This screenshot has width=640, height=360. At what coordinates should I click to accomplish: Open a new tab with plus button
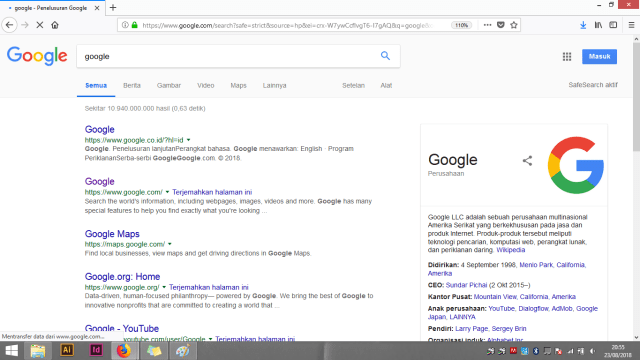pyautogui.click(x=113, y=7)
